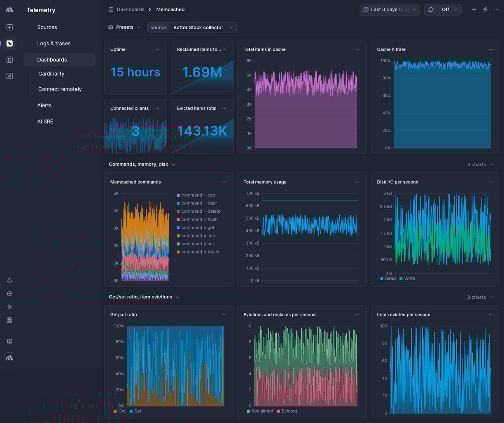Open the chat bubble icon in sidebar
Viewport: 504px width, 423px height.
9,294
